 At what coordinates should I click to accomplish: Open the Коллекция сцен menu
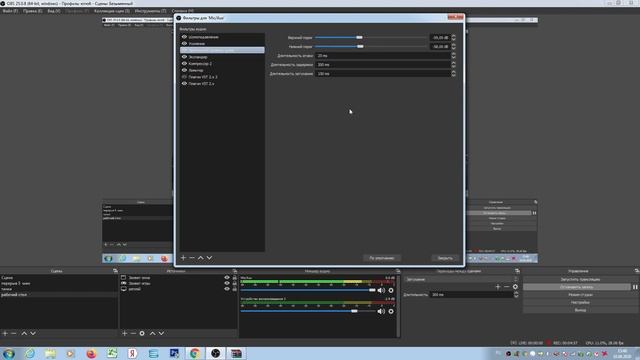(x=112, y=11)
